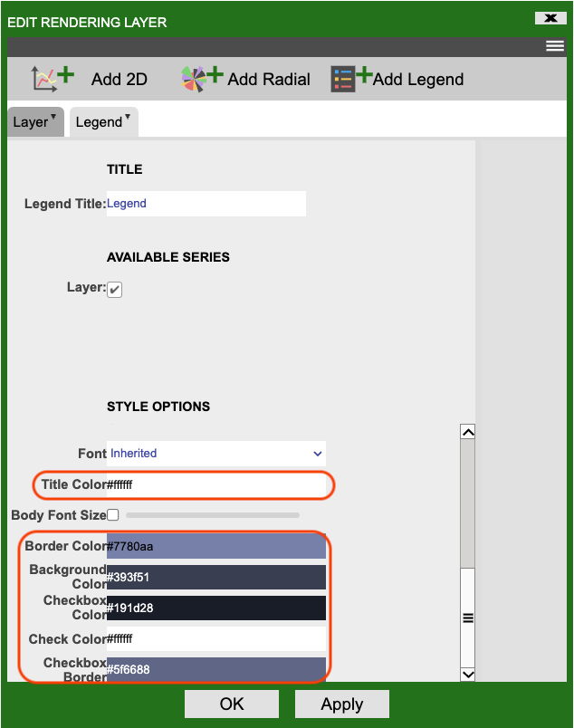Image resolution: width=574 pixels, height=728 pixels.
Task: Click the Legend Title input field
Action: click(x=206, y=204)
